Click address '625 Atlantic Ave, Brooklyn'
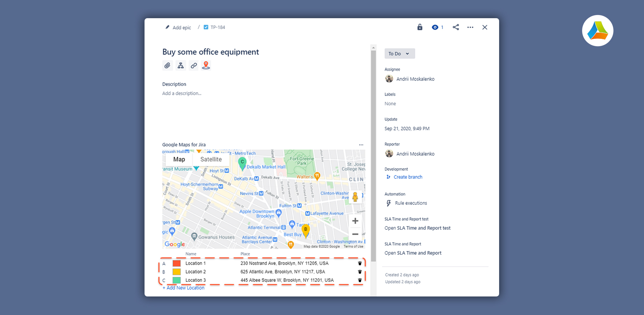Viewport: 644px width, 315px height. (283, 272)
